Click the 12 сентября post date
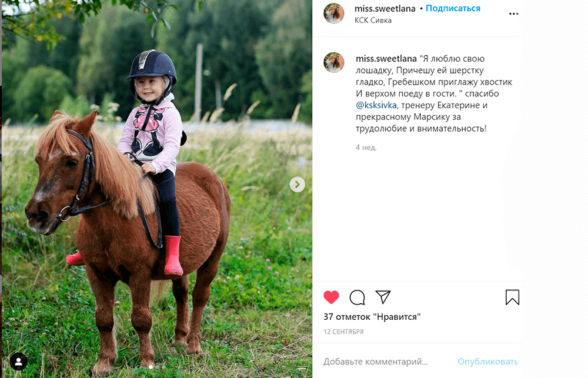The width and height of the screenshot is (588, 378). [343, 332]
